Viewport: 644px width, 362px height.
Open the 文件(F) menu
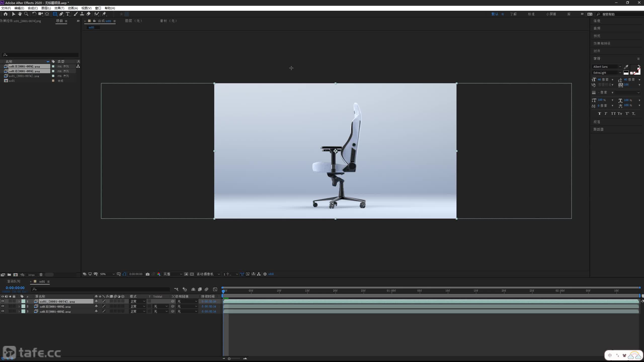pos(6,8)
